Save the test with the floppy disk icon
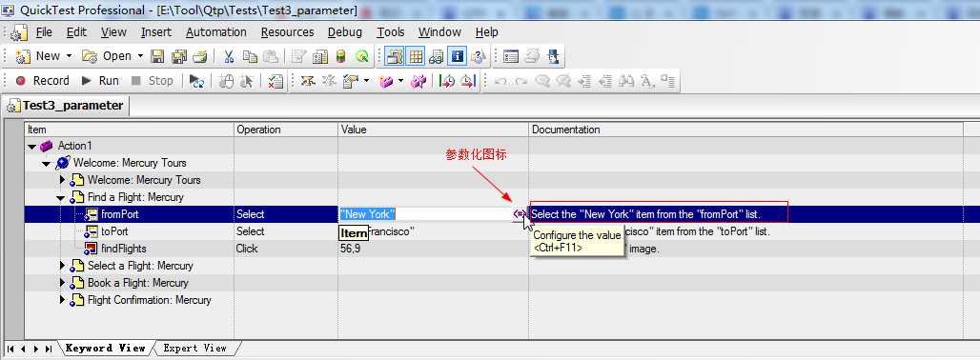Screen dimensions: 980x360 tap(157, 57)
